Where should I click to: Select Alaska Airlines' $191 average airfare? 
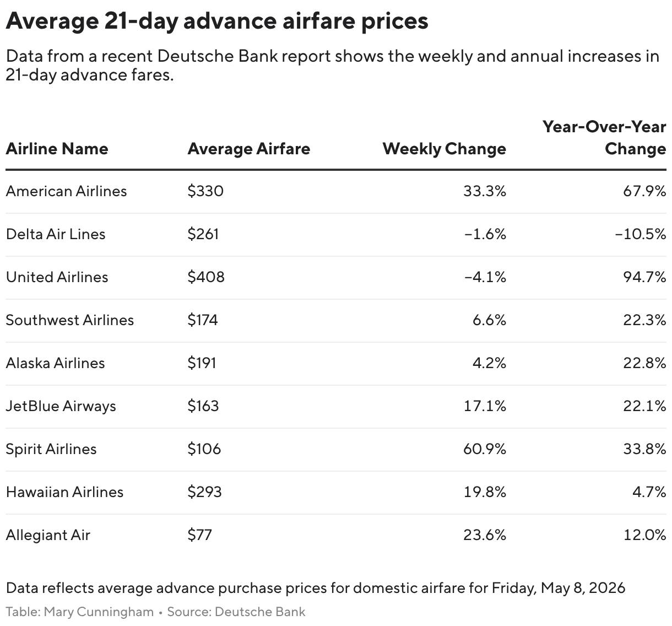tap(202, 363)
